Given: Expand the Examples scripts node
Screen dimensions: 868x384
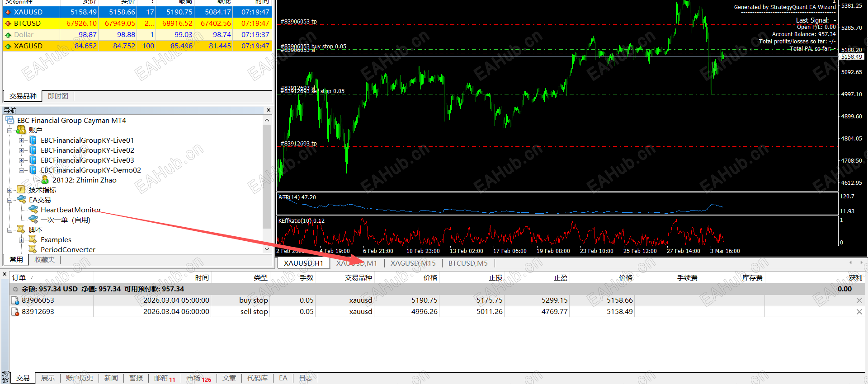Looking at the screenshot, I should 21,240.
